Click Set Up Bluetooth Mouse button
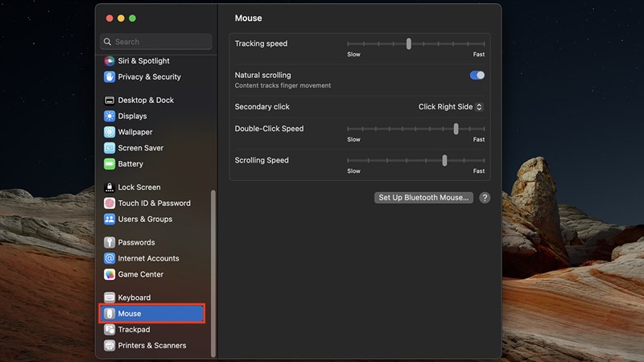Image resolution: width=644 pixels, height=362 pixels. pos(423,197)
